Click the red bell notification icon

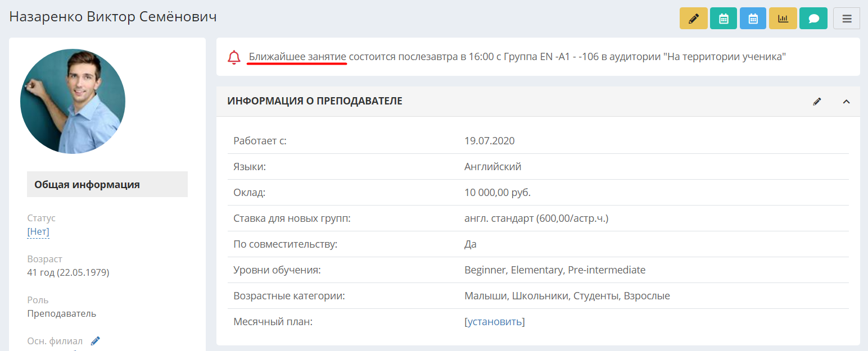[234, 57]
